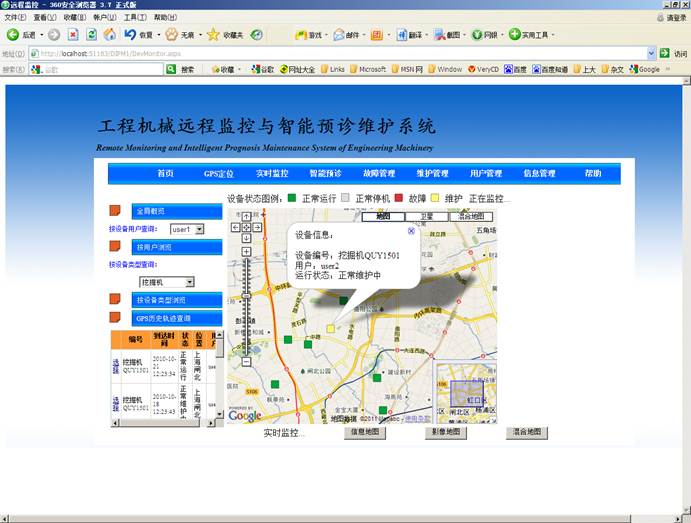Click the 影像地图 button below the map
Viewport: 691px width, 523px height.
tap(445, 432)
